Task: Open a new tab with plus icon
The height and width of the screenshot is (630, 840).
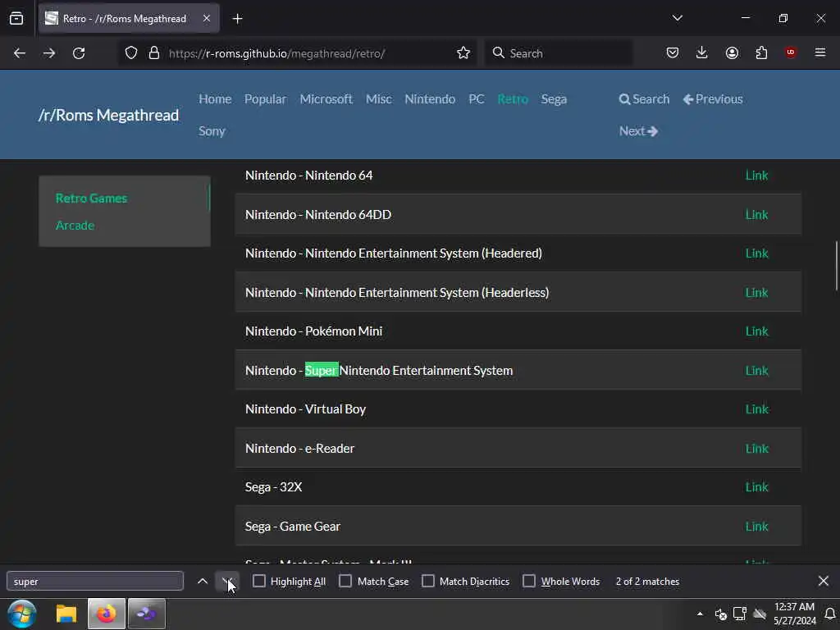Action: click(x=237, y=19)
